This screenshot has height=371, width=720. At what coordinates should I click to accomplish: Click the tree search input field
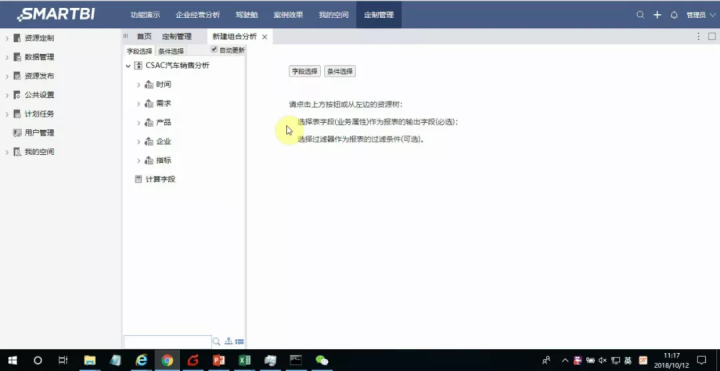(168, 342)
